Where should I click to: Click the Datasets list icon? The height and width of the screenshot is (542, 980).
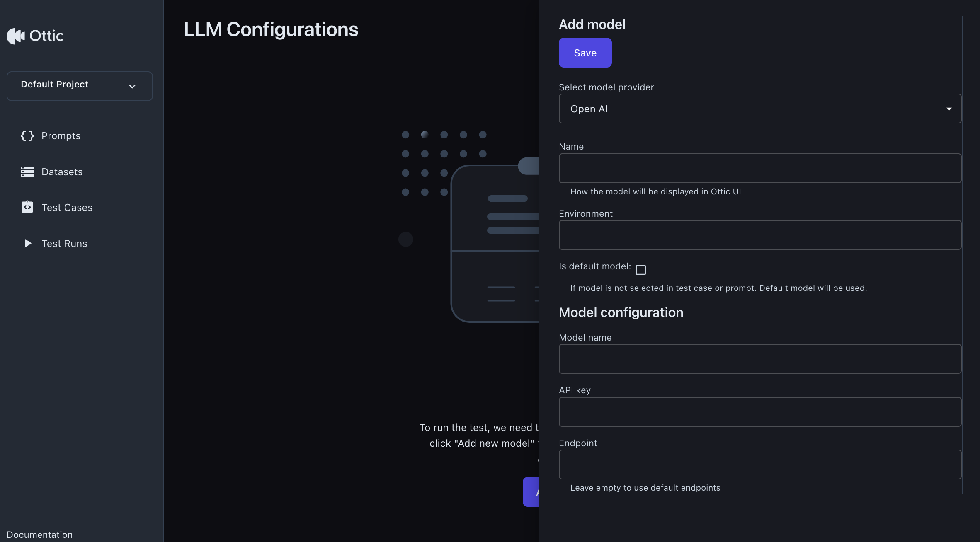pyautogui.click(x=27, y=172)
